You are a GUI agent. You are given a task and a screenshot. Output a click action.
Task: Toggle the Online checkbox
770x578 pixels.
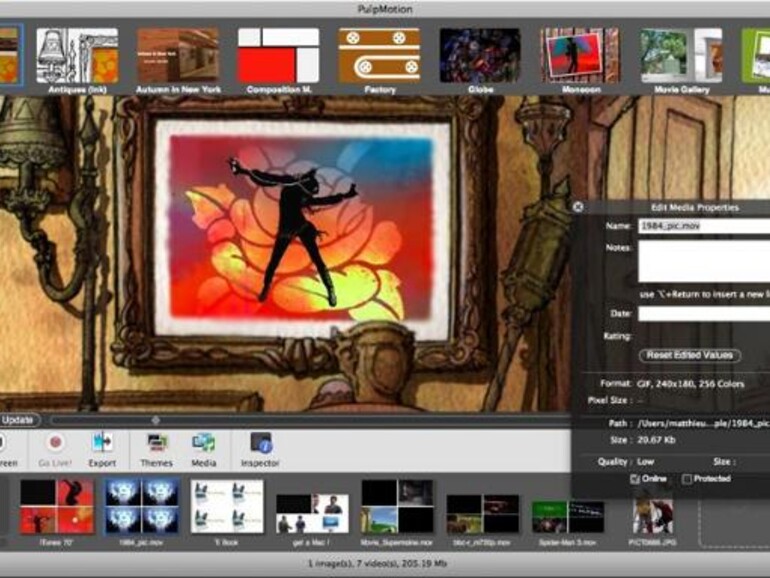[634, 479]
